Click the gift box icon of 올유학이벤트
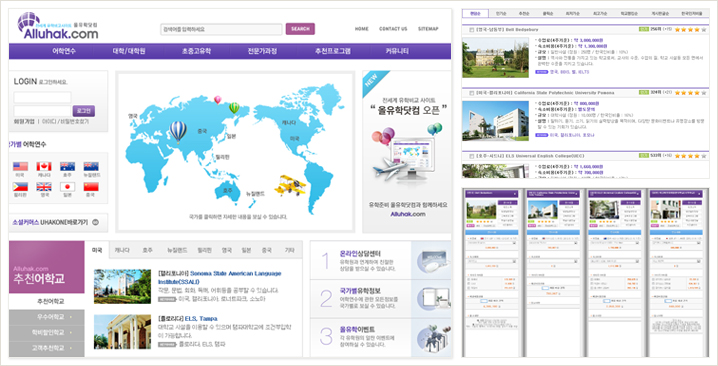Viewport: 718px width, 366px height. click(433, 338)
